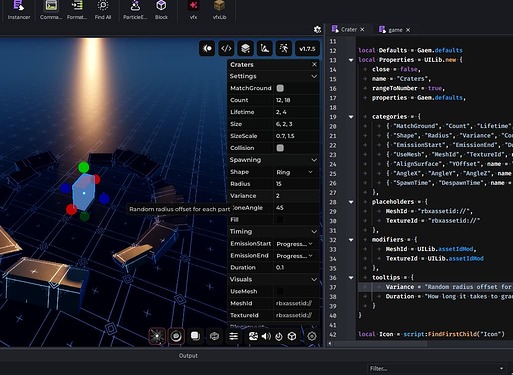Edit the TextureId asset field
Screen dimensions: 513x375
pos(296,315)
